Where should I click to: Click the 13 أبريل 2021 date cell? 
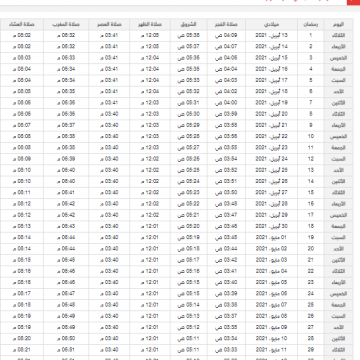[x=271, y=35]
